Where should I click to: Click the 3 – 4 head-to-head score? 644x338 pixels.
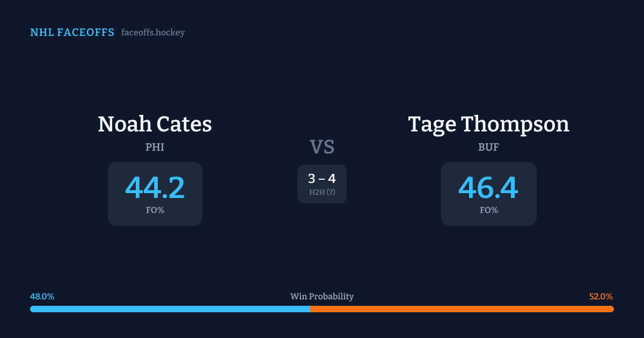[x=322, y=179]
